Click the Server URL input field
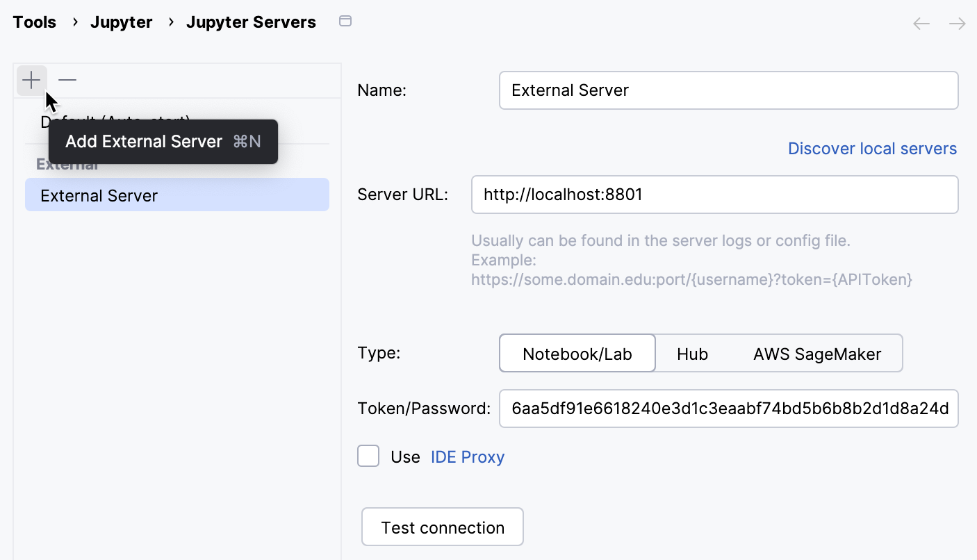This screenshot has height=560, width=977. [x=714, y=195]
